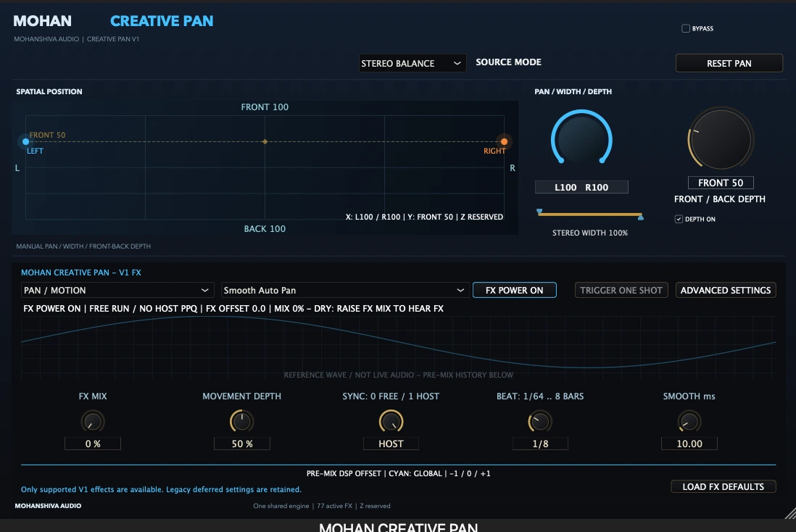The height and width of the screenshot is (532, 796).
Task: Click the HOST sync value field
Action: pyautogui.click(x=391, y=443)
